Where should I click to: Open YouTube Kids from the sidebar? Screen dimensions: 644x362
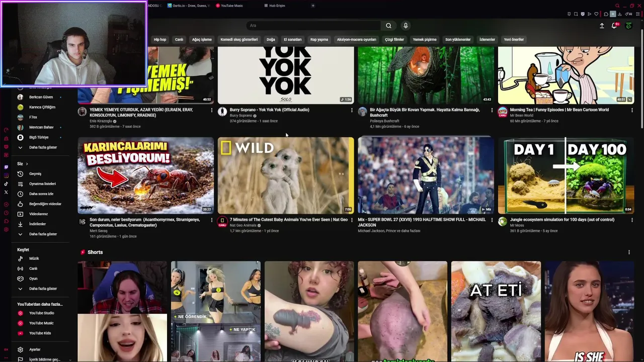point(39,333)
